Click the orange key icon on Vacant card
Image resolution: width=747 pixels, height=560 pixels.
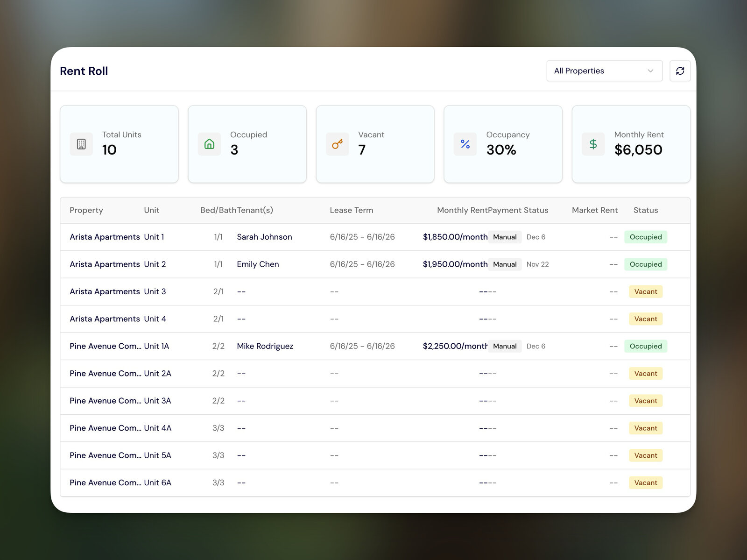[337, 144]
